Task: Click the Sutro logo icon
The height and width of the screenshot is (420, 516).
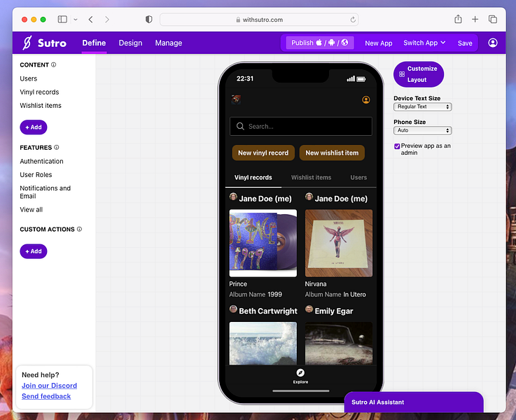Action: click(27, 43)
